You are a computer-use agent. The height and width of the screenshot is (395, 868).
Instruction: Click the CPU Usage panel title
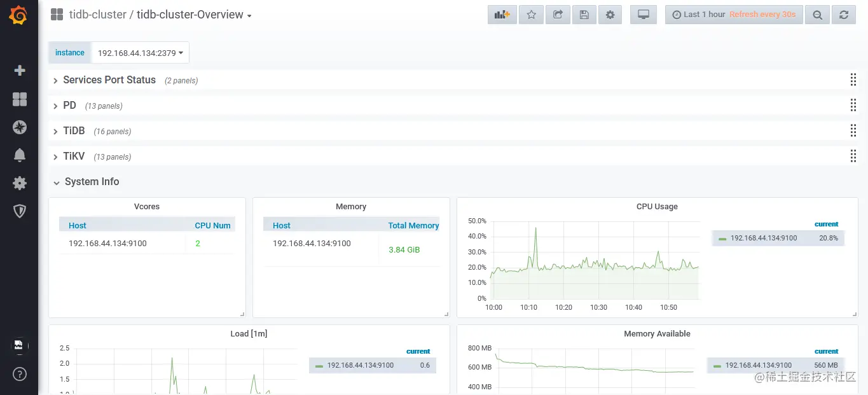657,207
